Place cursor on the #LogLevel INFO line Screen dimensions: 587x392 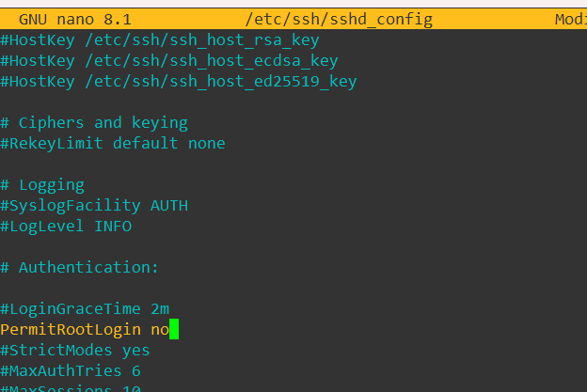point(66,227)
